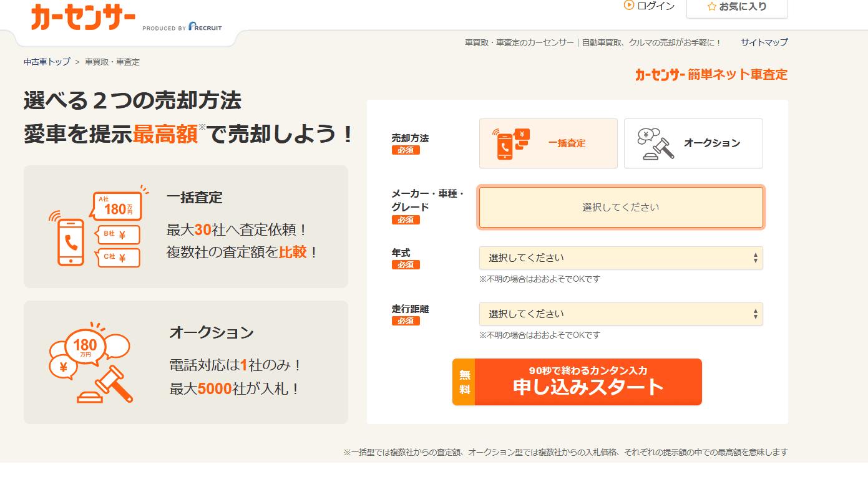Click the カーセンサー logo
This screenshot has width=868, height=477.
coord(81,16)
